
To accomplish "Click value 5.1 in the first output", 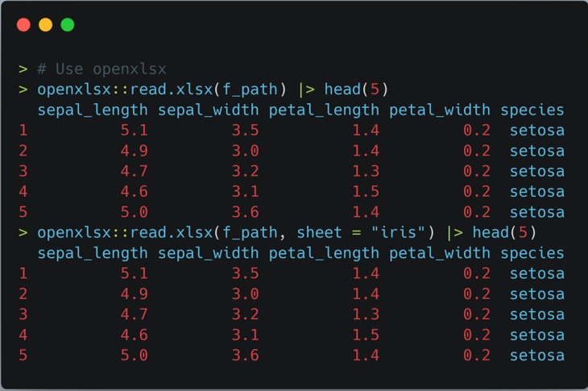I will 135,131.
